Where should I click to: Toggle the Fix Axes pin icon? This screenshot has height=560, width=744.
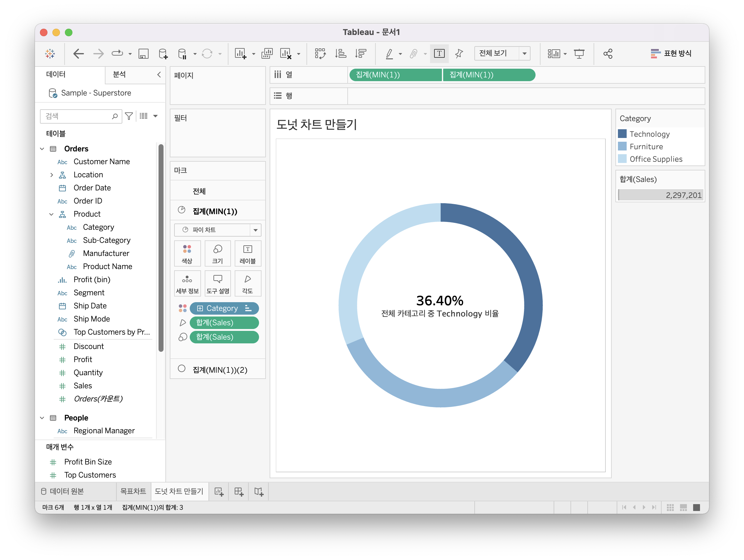[x=459, y=53]
